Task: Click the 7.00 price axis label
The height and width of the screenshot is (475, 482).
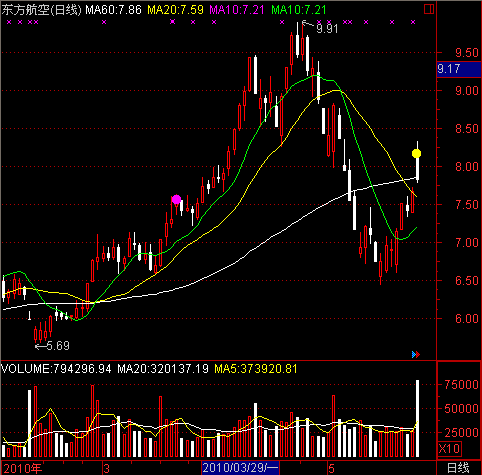Action: 467,243
